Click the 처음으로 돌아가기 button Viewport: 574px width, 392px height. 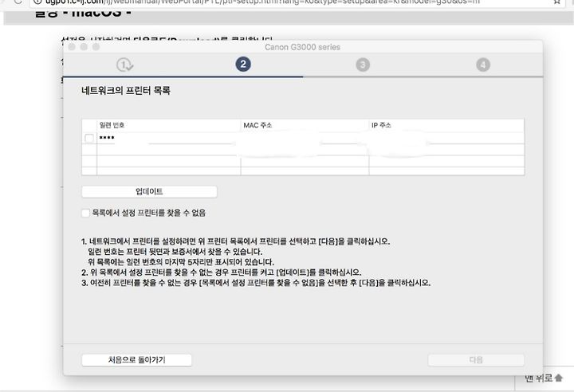coord(136,360)
